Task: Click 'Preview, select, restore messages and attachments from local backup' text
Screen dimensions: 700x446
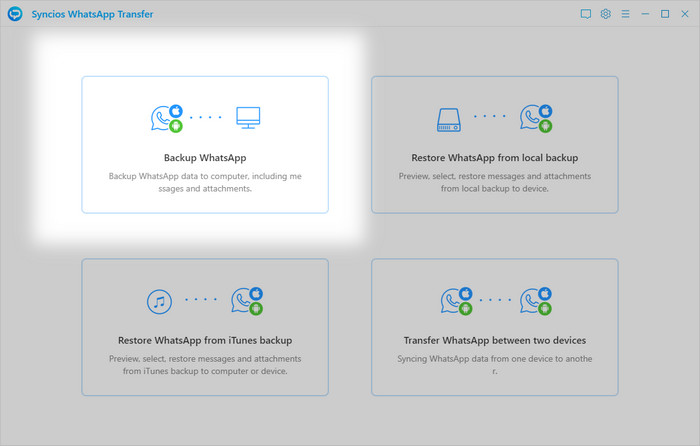Action: point(495,182)
